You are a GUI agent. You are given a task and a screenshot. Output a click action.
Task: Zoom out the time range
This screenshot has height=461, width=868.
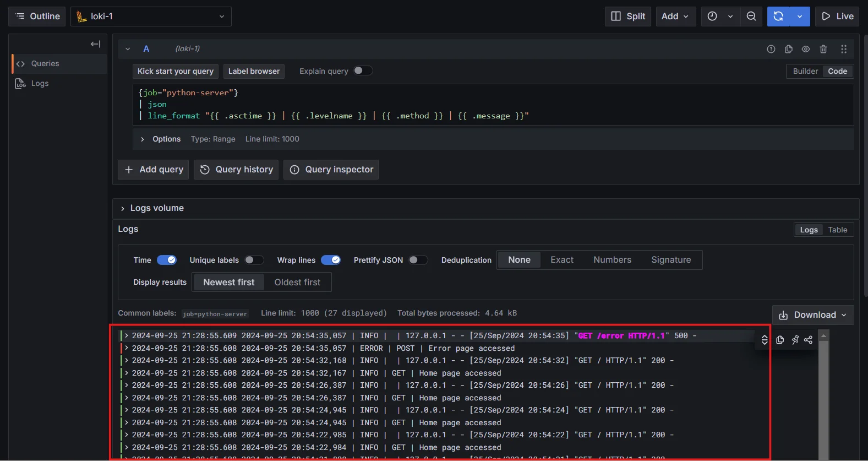(751, 17)
